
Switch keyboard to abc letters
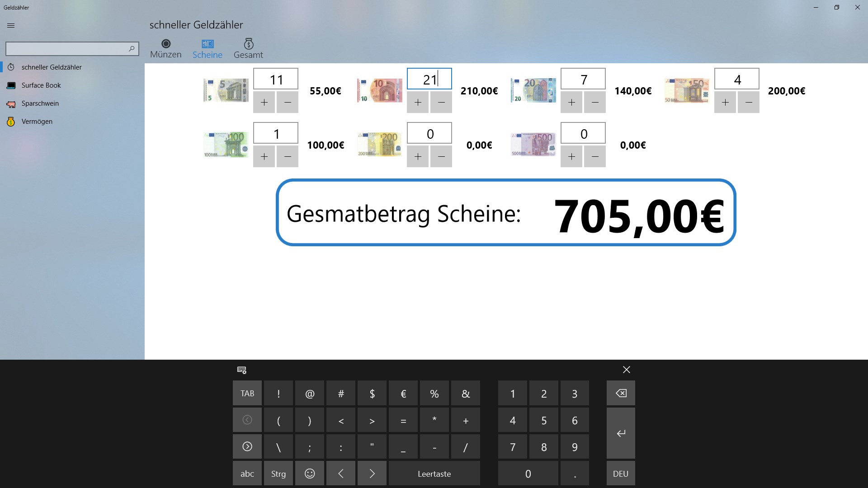pyautogui.click(x=247, y=474)
